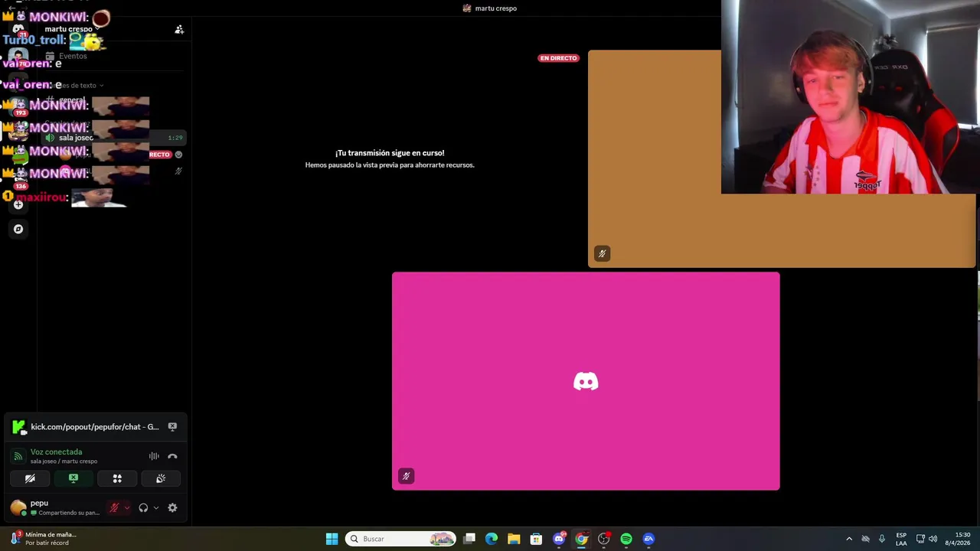Image resolution: width=980 pixels, height=551 pixels.
Task: Click the tray microphone indicator
Action: tap(882, 539)
